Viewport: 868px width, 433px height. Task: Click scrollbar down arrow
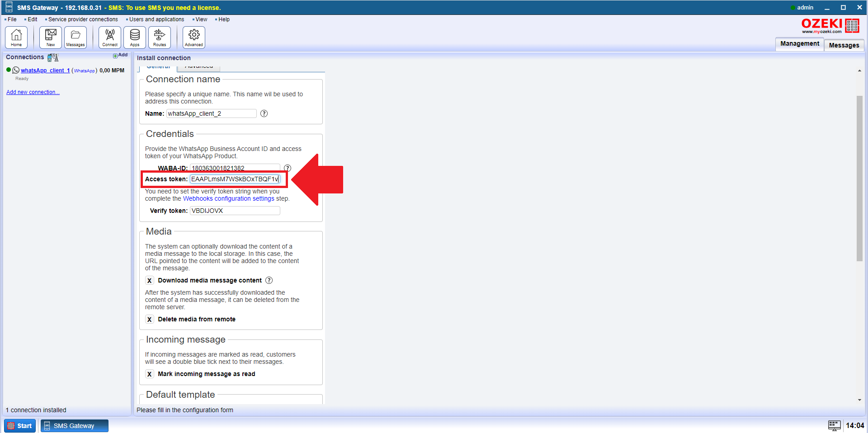(x=859, y=400)
